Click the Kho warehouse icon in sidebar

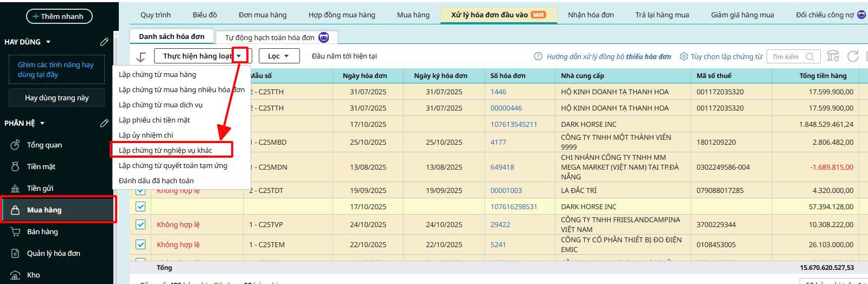click(15, 275)
